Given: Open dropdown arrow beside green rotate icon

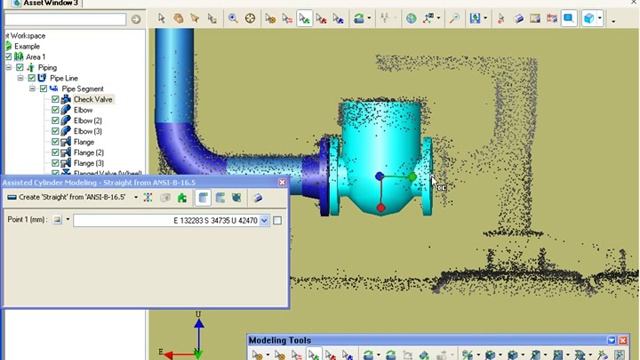Looking at the screenshot, I should pos(369,18).
